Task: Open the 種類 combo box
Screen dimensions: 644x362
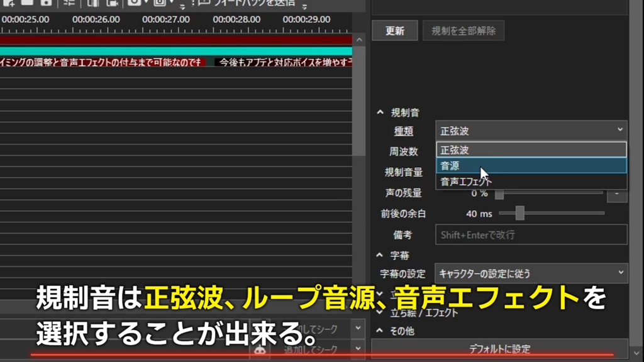Action: coord(531,131)
